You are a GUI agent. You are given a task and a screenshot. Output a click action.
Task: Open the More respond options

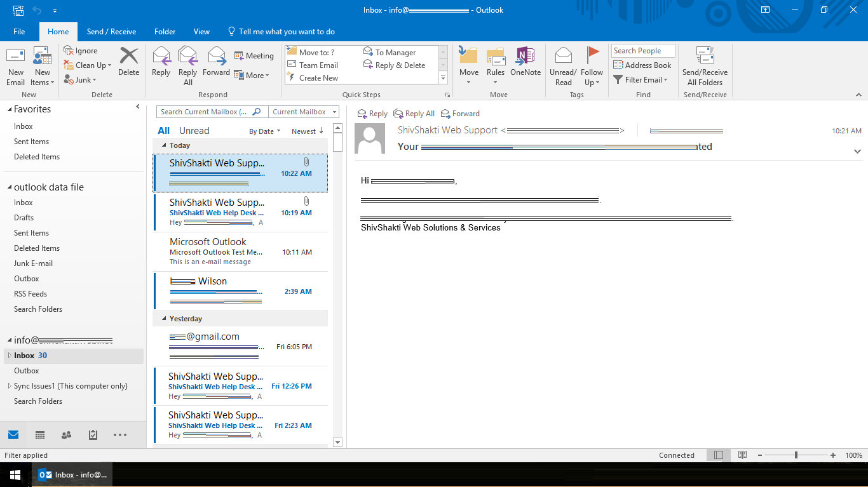[252, 75]
